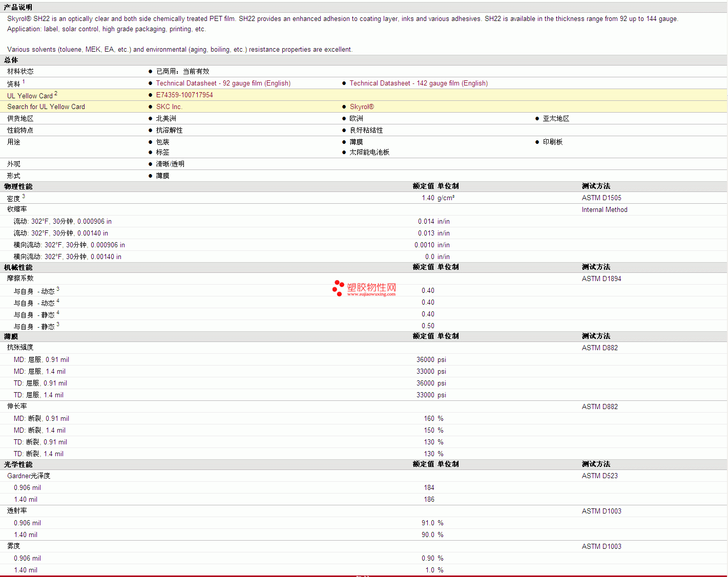This screenshot has width=728, height=577.
Task: Click the 抗张强度 row label
Action: pos(20,348)
